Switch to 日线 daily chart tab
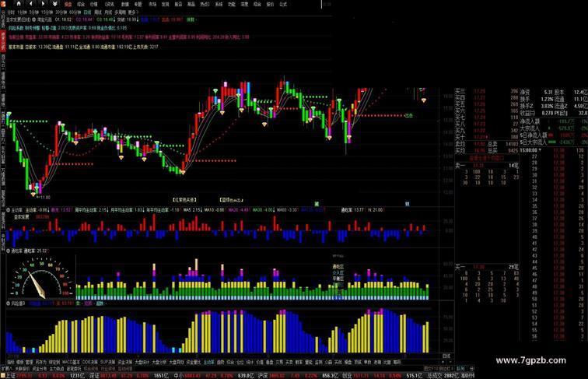Viewport: 588px width, 379px height. (87, 12)
